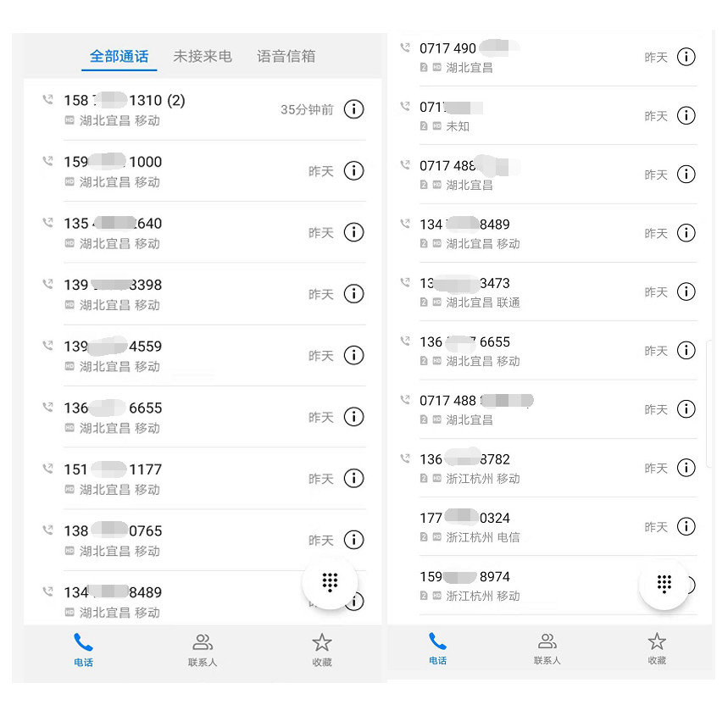
Task: Switch to the 未接来电 tab
Action: 203,57
